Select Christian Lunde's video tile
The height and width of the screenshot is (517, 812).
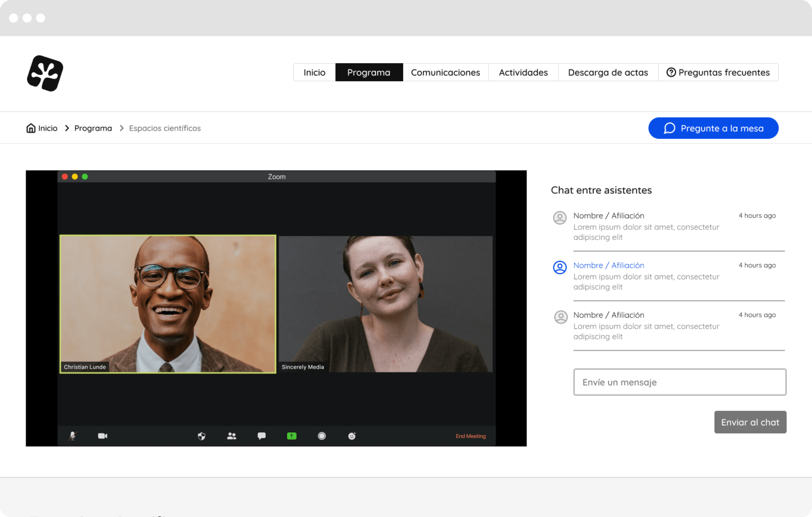tap(168, 304)
